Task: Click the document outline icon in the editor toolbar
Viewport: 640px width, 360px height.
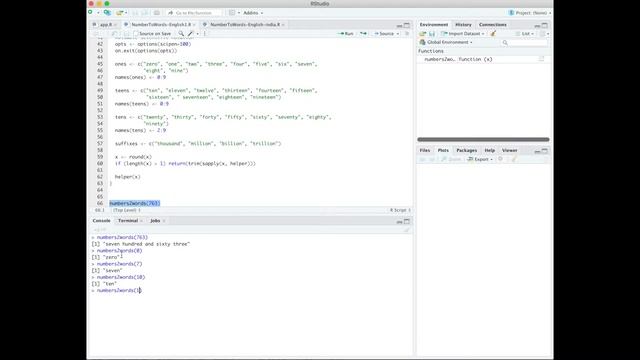Action: [407, 33]
